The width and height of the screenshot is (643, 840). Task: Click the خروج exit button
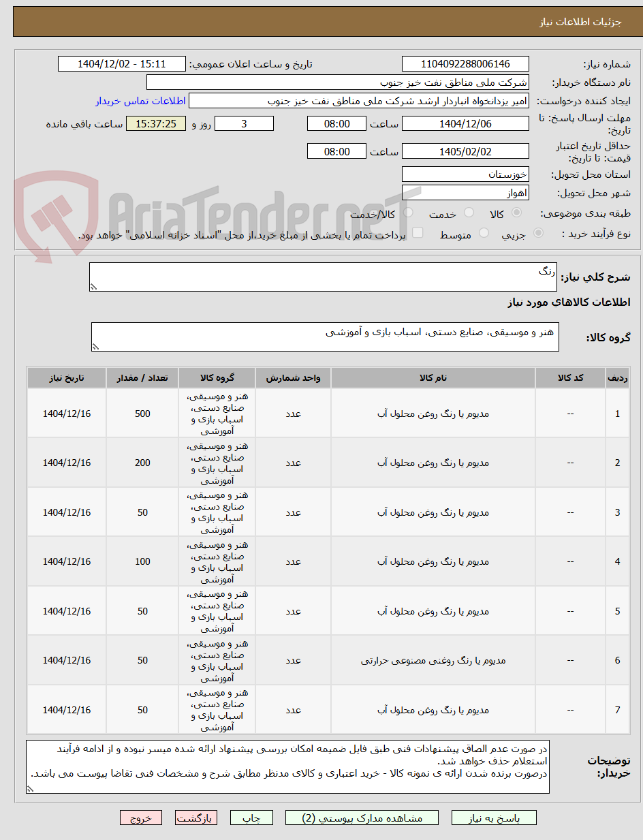click(141, 818)
